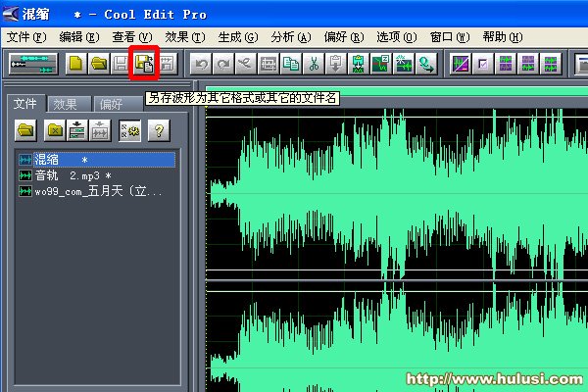
Task: Click the waveform icon with the sparkle star
Action: (x=404, y=64)
